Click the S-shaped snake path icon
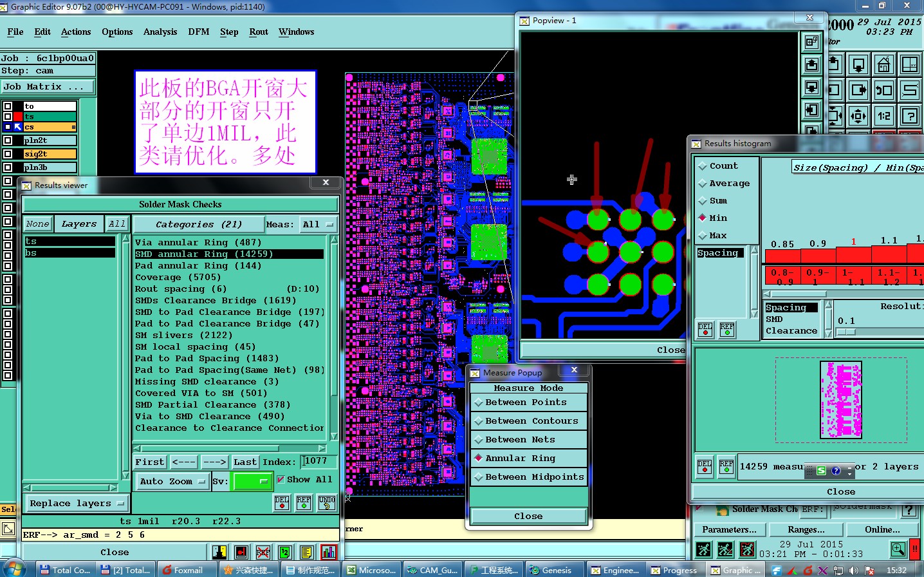The width and height of the screenshot is (924, 577). point(910,90)
